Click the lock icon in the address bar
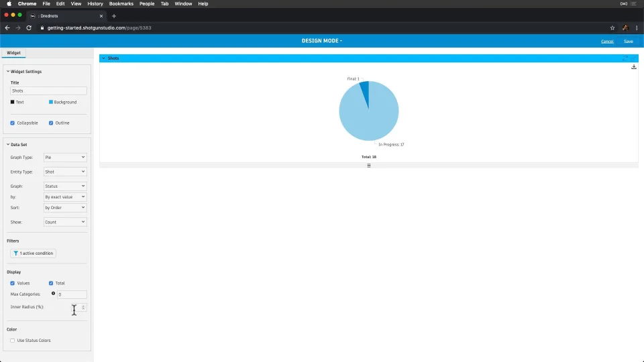 point(42,28)
